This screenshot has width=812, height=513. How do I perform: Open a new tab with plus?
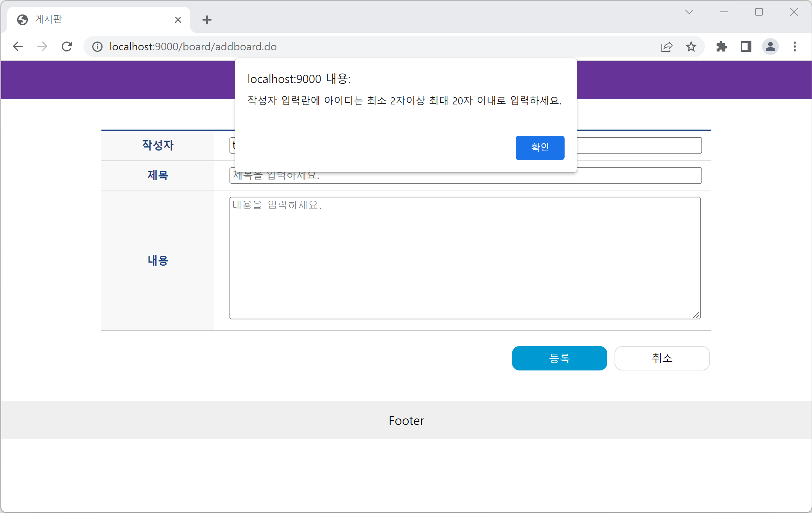click(207, 20)
